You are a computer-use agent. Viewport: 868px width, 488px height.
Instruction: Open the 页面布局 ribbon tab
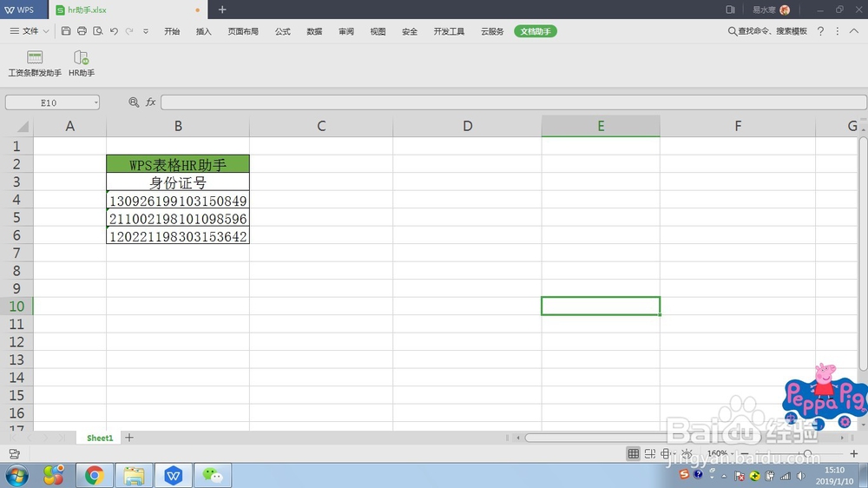pyautogui.click(x=243, y=31)
